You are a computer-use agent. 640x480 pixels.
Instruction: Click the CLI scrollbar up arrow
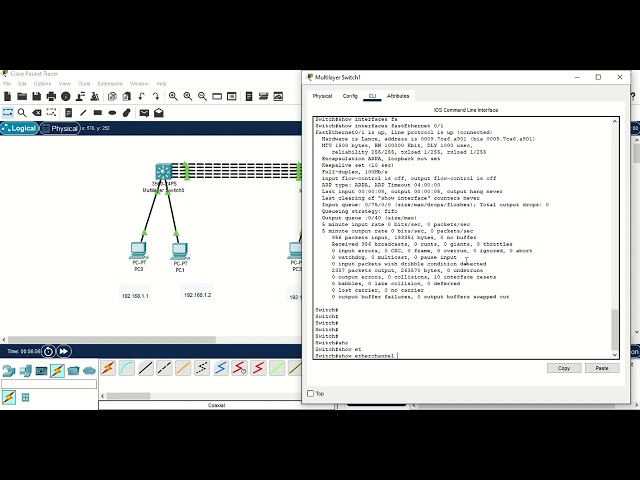pyautogui.click(x=615, y=121)
